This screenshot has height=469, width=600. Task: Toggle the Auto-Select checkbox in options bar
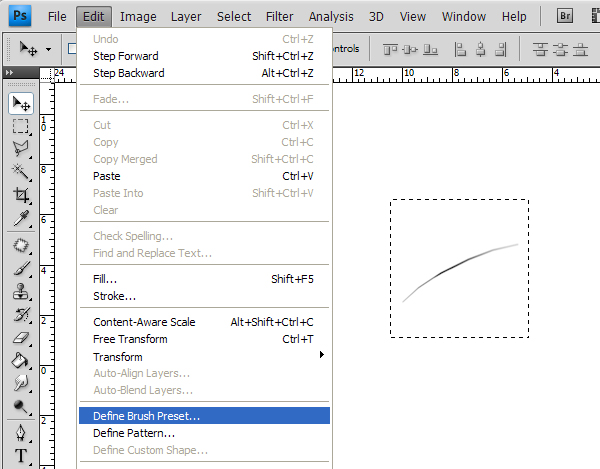pyautogui.click(x=72, y=49)
